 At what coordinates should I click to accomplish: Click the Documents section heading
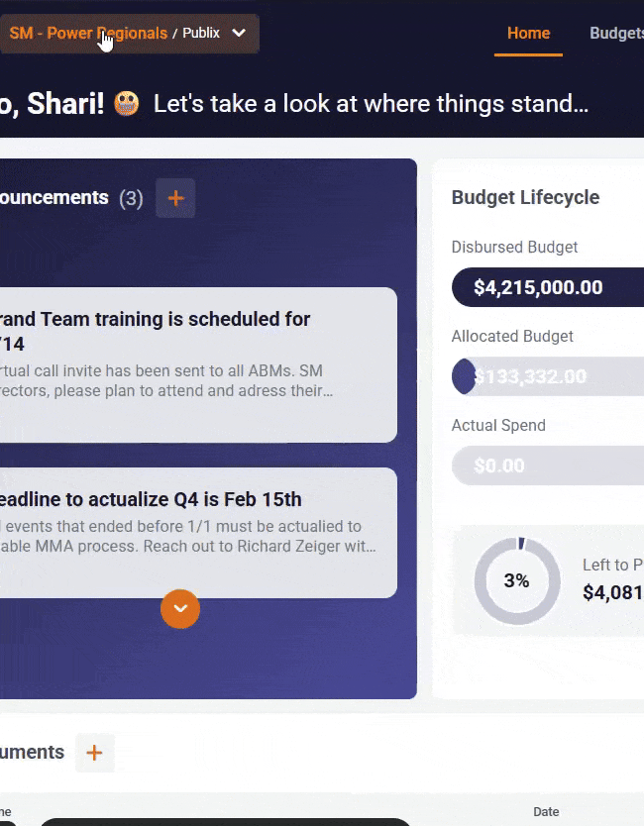[32, 753]
